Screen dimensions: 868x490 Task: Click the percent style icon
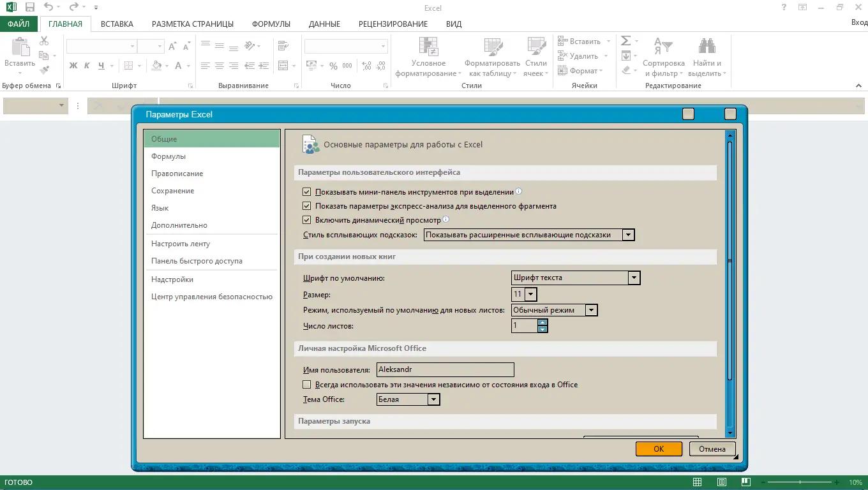(x=333, y=66)
